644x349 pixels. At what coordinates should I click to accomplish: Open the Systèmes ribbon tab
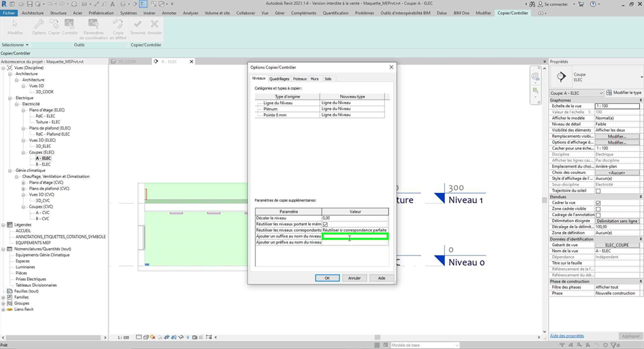tap(128, 13)
